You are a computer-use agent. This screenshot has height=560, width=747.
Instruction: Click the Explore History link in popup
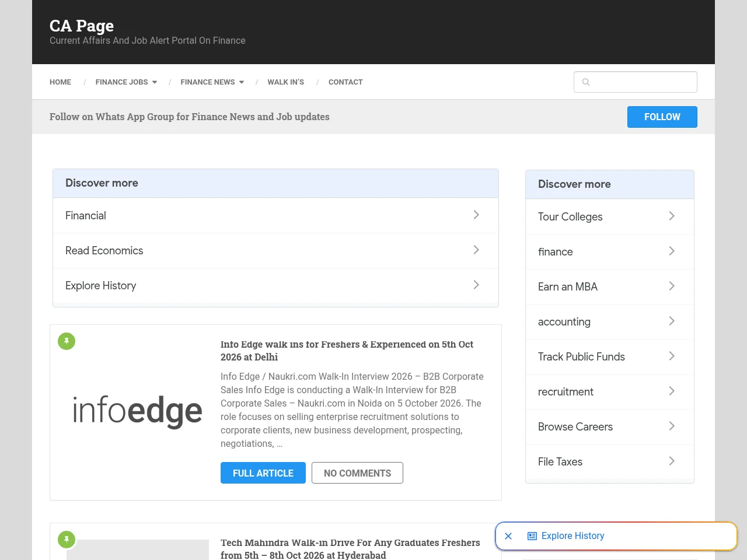pyautogui.click(x=573, y=536)
